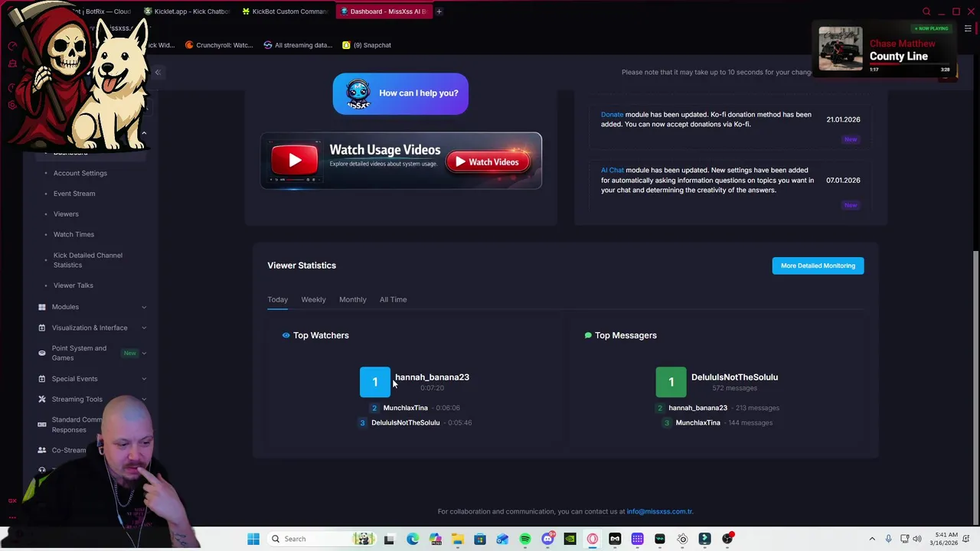Screen dimensions: 980x551
Task: Click the chat bubble icon beside Top Messagers
Action: pyautogui.click(x=588, y=335)
